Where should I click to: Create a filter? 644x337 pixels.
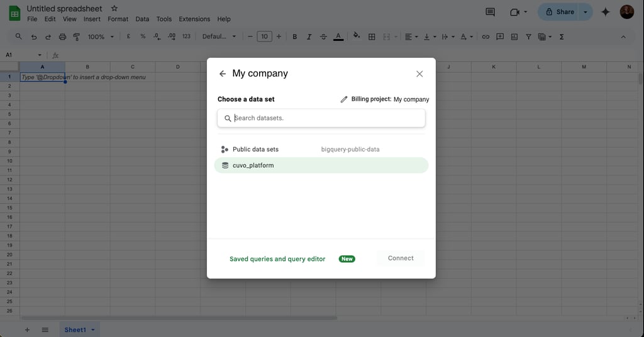528,37
